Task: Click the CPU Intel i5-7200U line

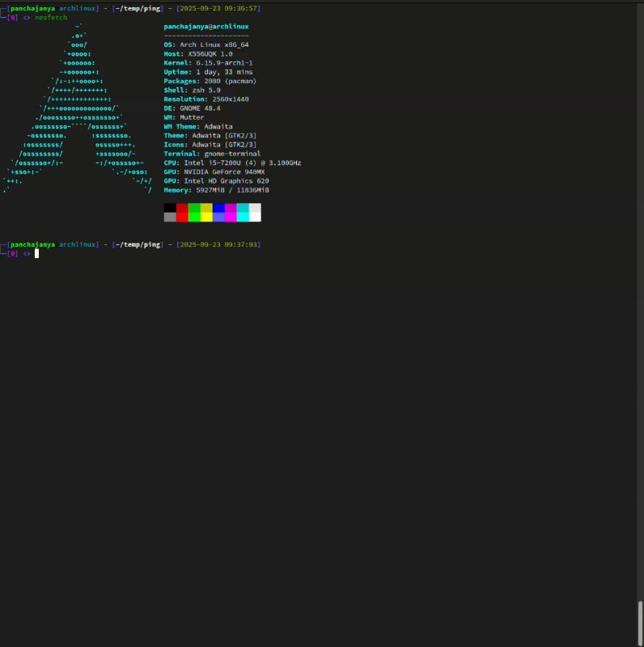Action: (x=232, y=163)
